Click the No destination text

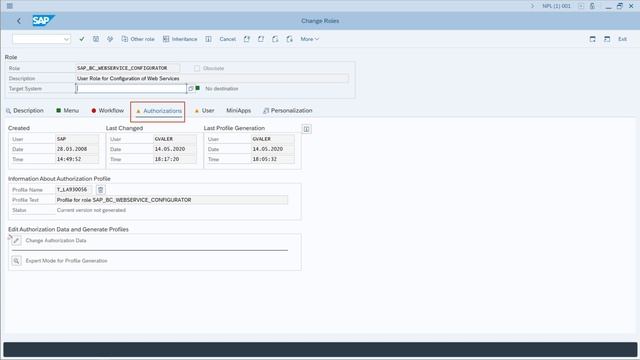222,89
